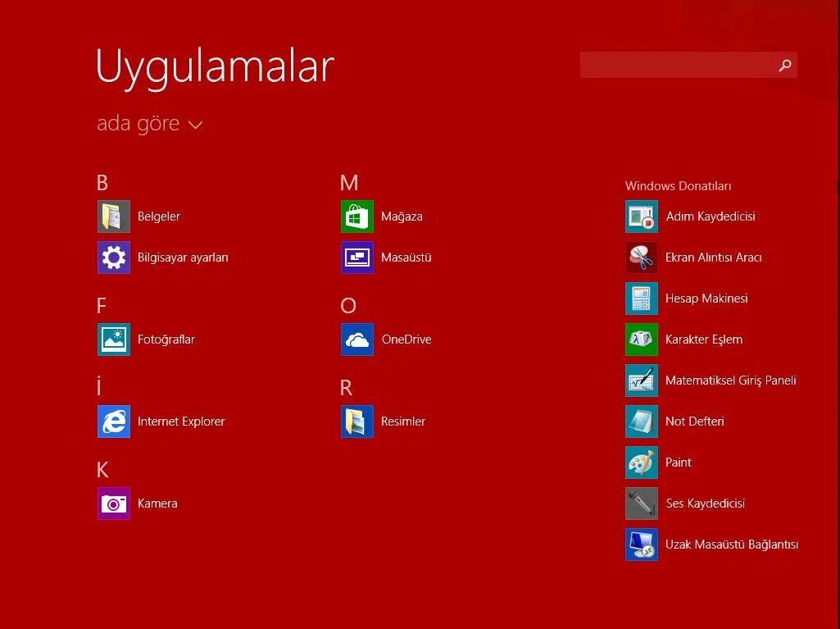Viewport: 840px width, 629px height.
Task: Open the Hesap Makinesi calculator icon
Action: point(641,299)
